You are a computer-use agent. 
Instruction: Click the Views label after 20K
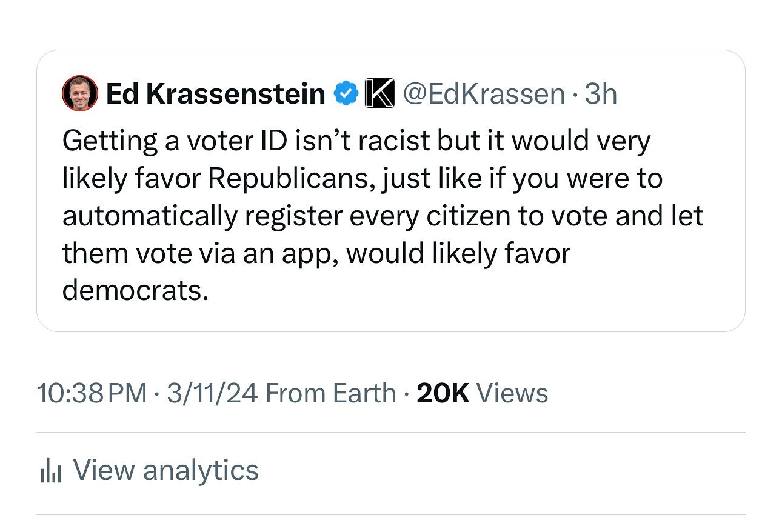(x=512, y=393)
